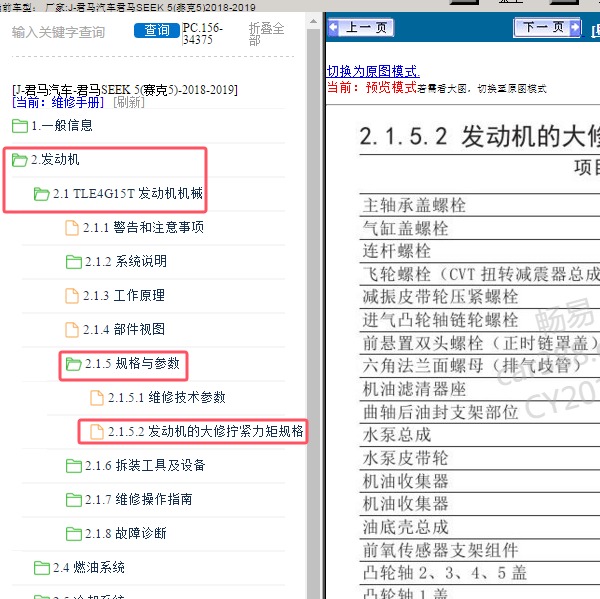This screenshot has width=600, height=599.
Task: Click the scrollbar up arrow in tree panel
Action: click(x=313, y=21)
